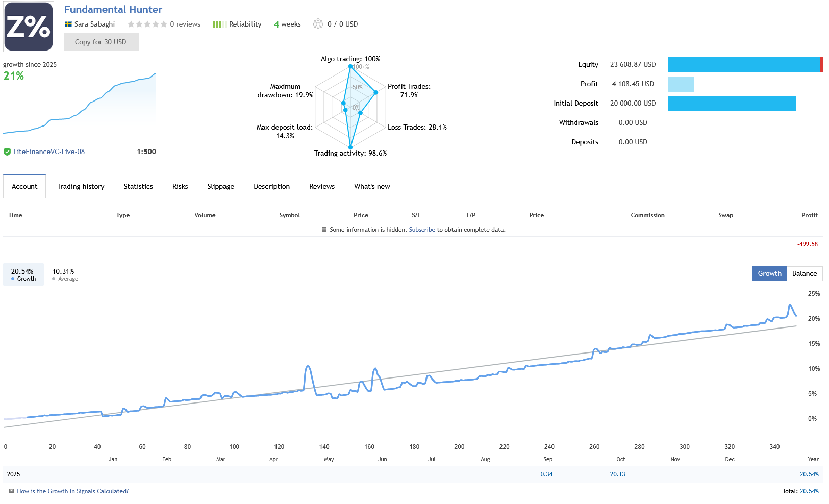The width and height of the screenshot is (829, 504).
Task: Click the green verified shield icon
Action: [7, 152]
